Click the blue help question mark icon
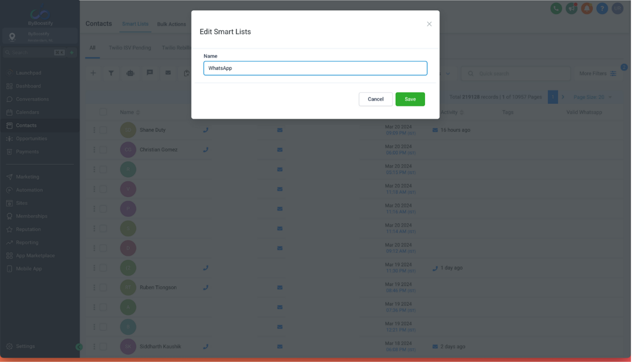Screen dimensions: 644x362 pos(602,9)
